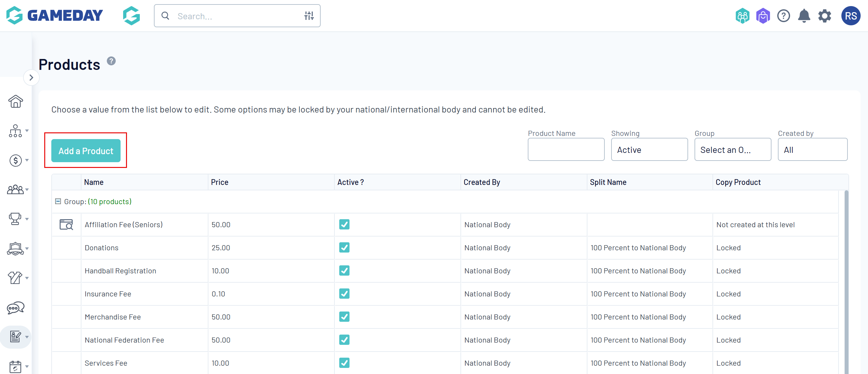Screen dimensions: 868x374
Task: Sort by Created By column header
Action: coord(482,182)
